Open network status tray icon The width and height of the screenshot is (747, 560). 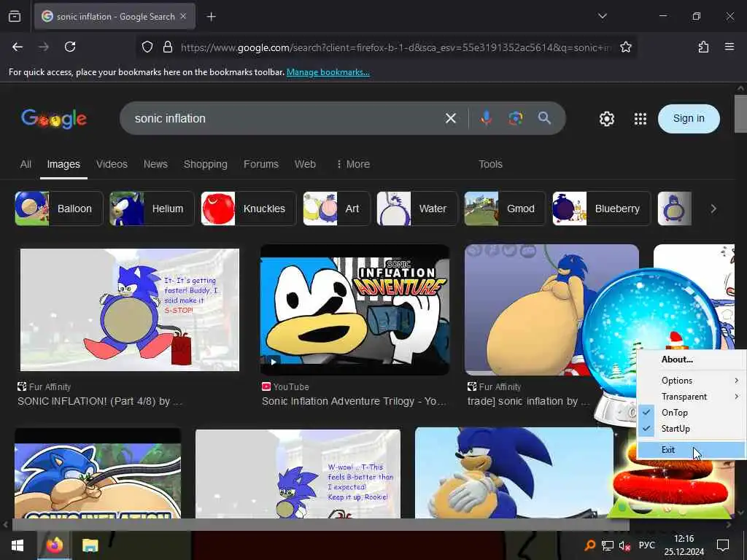[x=608, y=545]
